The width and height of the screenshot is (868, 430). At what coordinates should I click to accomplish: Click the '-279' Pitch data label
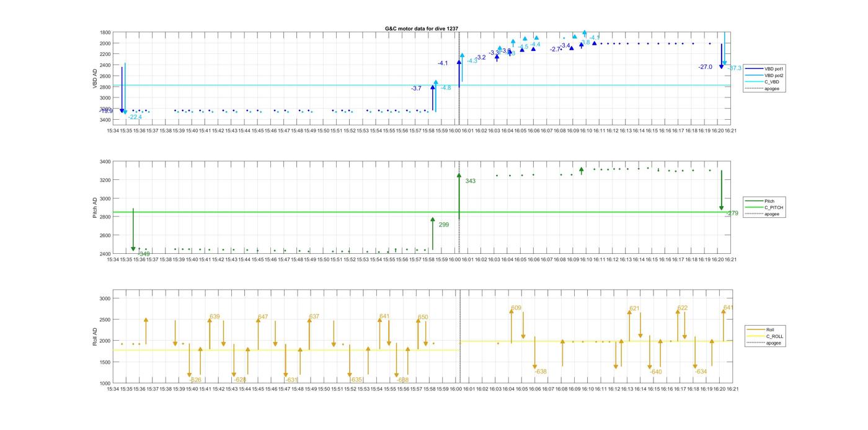(732, 213)
